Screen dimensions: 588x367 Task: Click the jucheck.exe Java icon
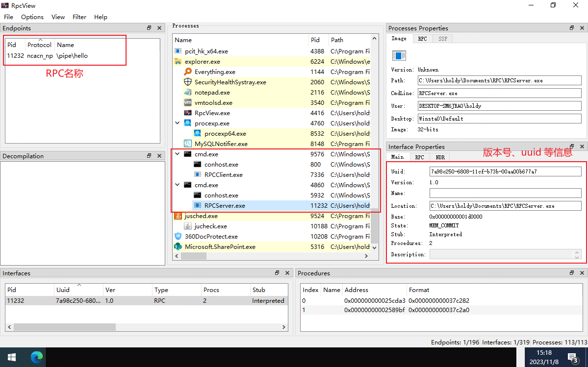click(188, 226)
